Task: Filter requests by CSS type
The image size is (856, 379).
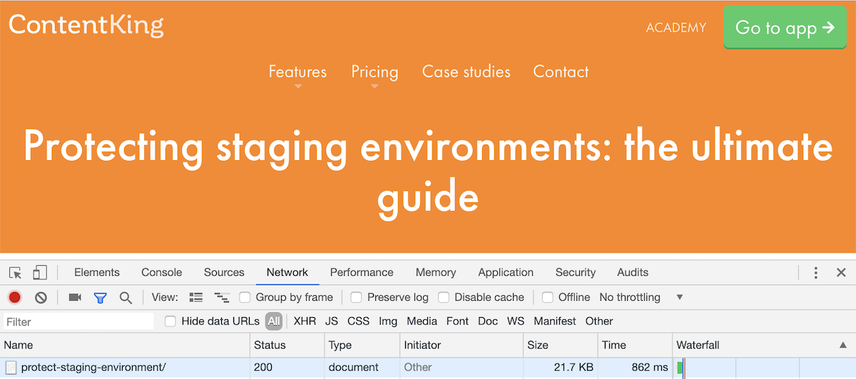Action: tap(358, 321)
